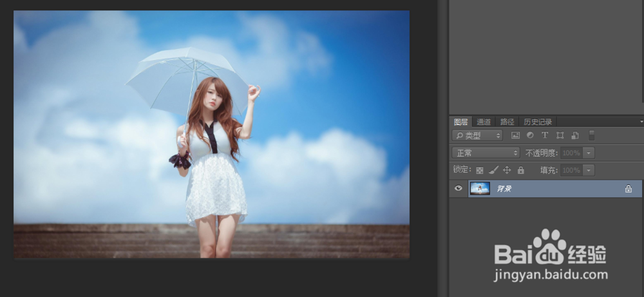The height and width of the screenshot is (297, 644).
Task: Filter layers by adjustment layers icon
Action: [x=530, y=135]
